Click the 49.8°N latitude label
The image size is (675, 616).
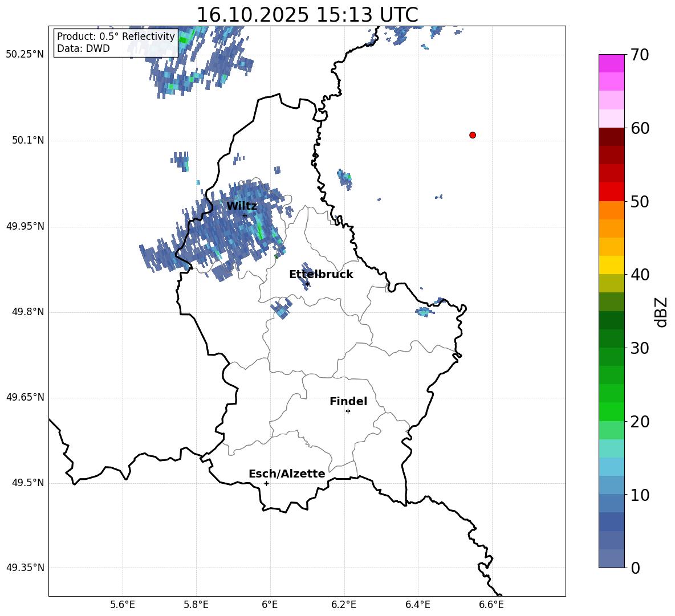28,312
